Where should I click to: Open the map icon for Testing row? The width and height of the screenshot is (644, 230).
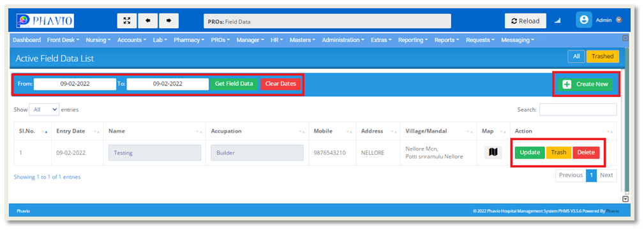[x=493, y=152]
